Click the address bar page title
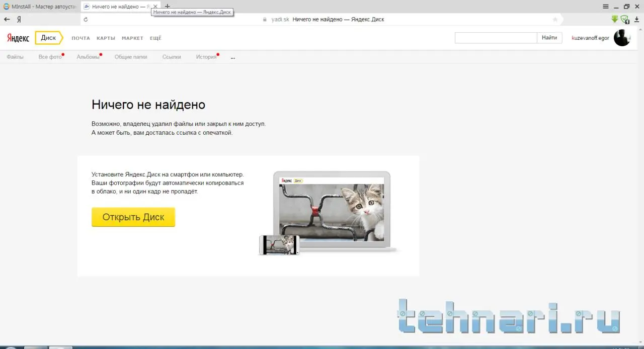This screenshot has width=644, height=349. [338, 20]
